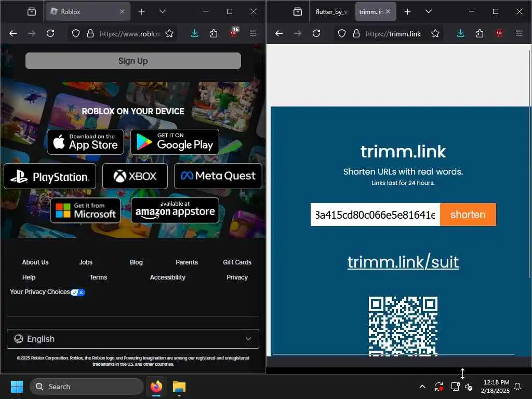Reload the Roblox page

(x=50, y=33)
